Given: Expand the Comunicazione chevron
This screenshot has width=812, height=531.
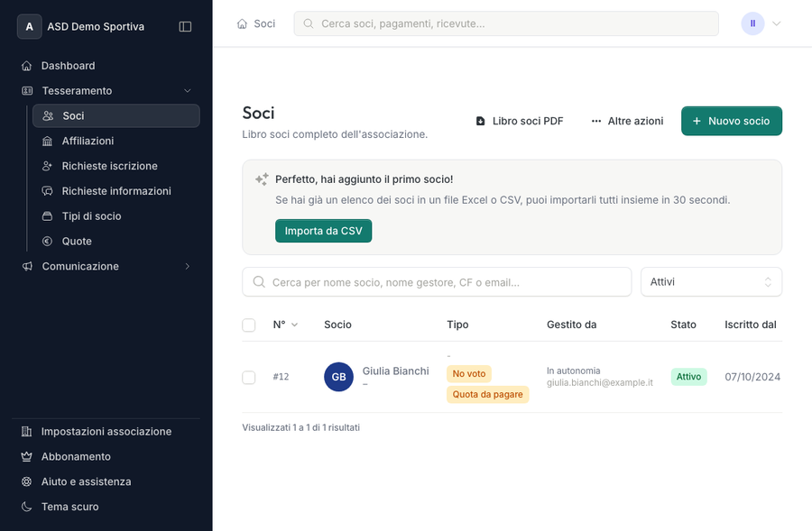Looking at the screenshot, I should click(188, 266).
